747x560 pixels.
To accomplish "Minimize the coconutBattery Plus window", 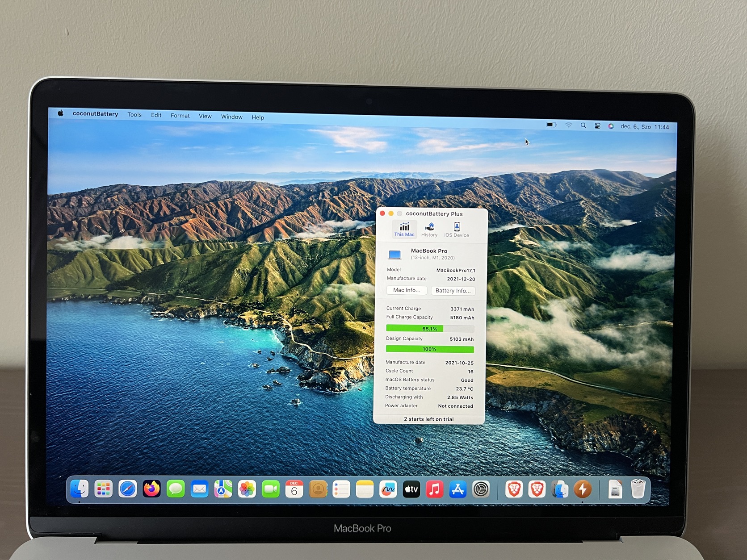I will pyautogui.click(x=391, y=213).
